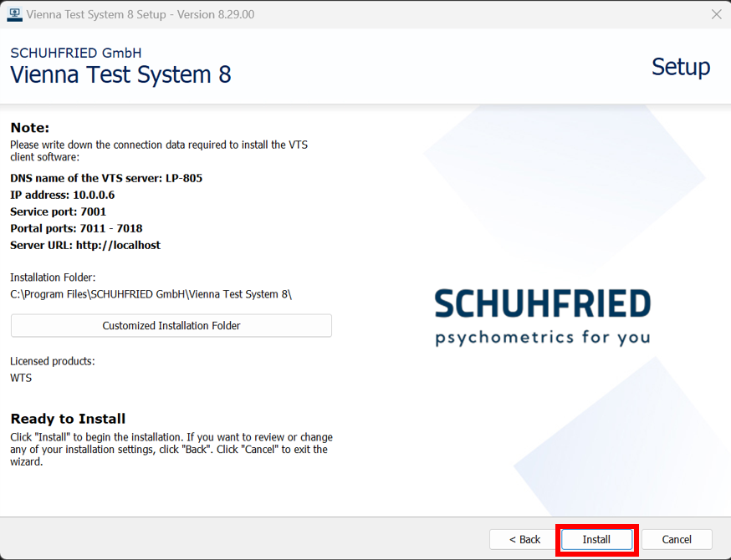Click the 'Ready to Install' heading
Image resolution: width=731 pixels, height=560 pixels.
[68, 419]
